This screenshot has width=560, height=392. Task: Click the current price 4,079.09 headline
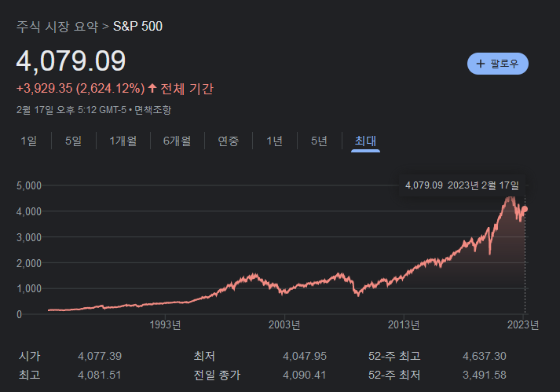pos(71,61)
